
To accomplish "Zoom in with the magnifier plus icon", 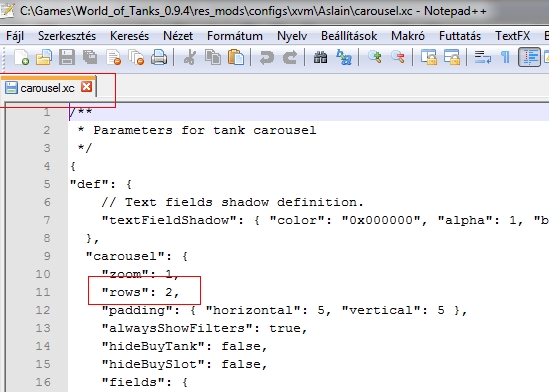I will pos(375,57).
